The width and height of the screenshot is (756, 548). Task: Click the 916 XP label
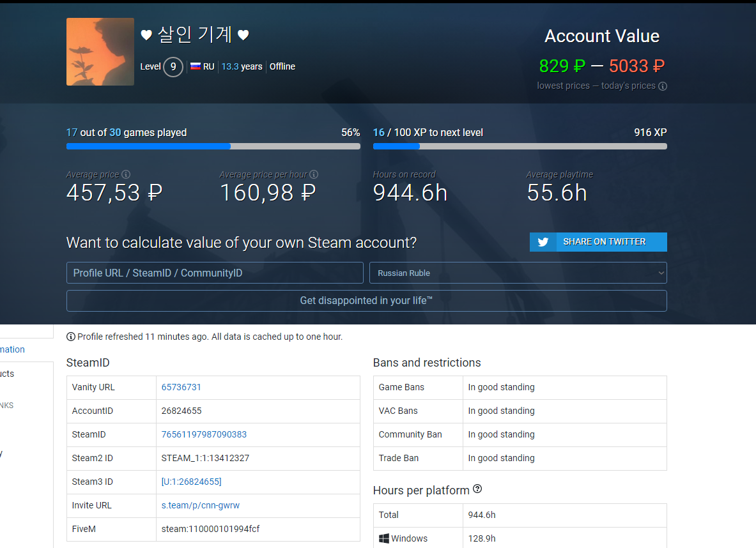(x=651, y=133)
